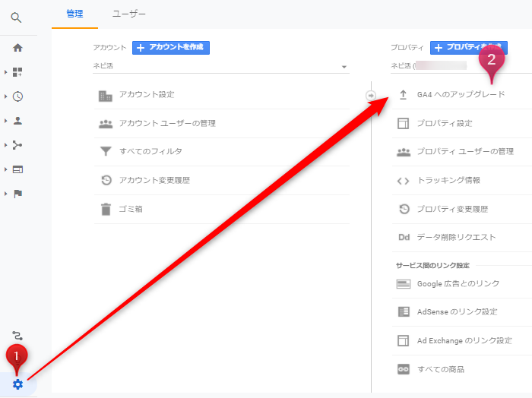Open the Audience person icon
532x398 pixels.
(17, 121)
